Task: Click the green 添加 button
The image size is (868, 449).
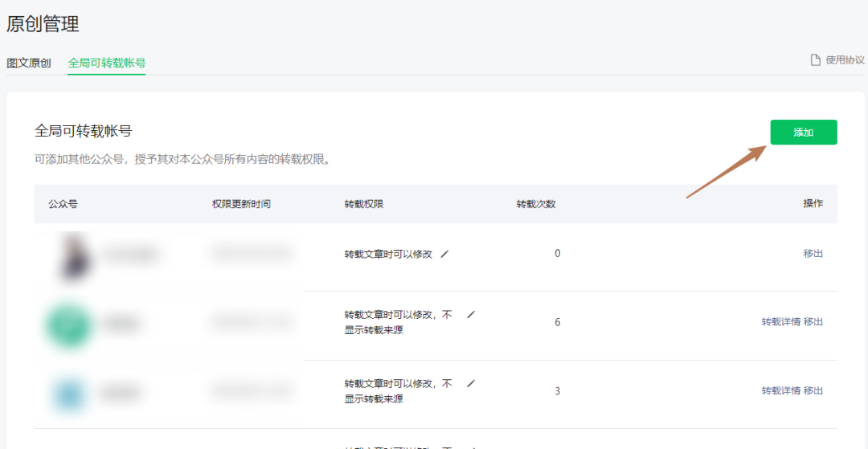Action: tap(803, 133)
